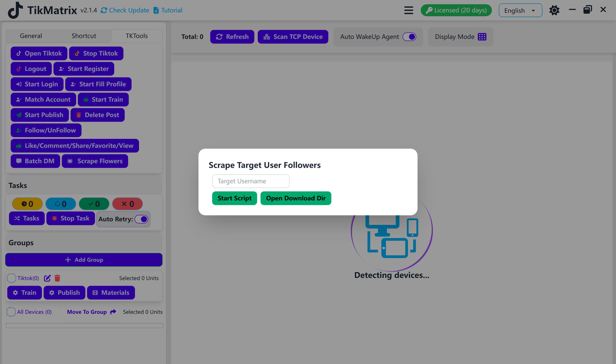Screen dimensions: 616x364
Task: Click Like/Comment/Share/Favorite/View button
Action: click(x=75, y=146)
